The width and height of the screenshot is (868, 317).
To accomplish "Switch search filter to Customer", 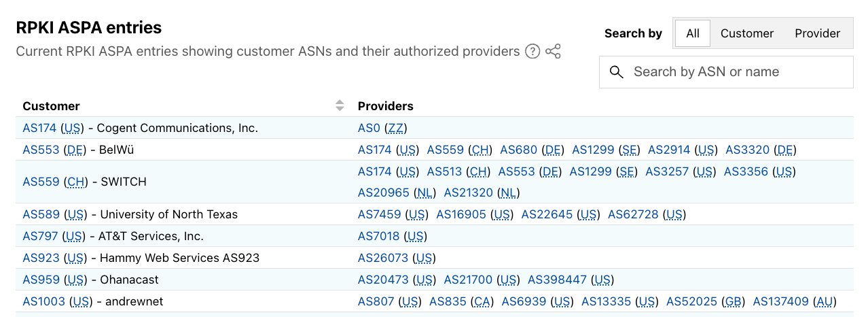I will 747,33.
